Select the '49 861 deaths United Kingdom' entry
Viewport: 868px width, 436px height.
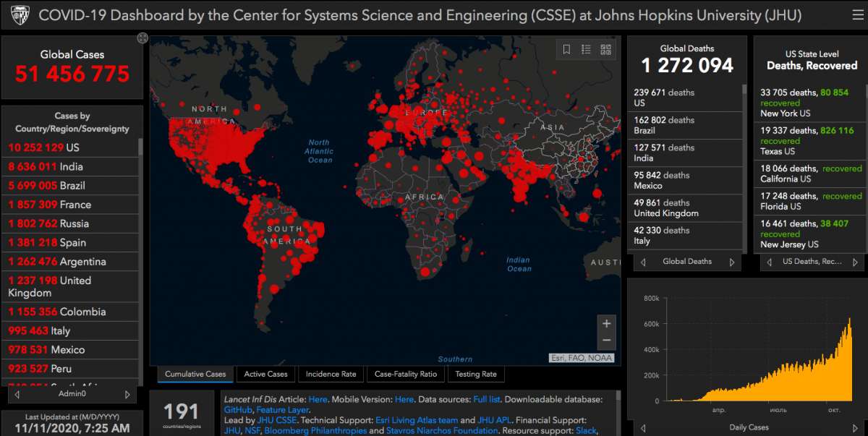[685, 208]
